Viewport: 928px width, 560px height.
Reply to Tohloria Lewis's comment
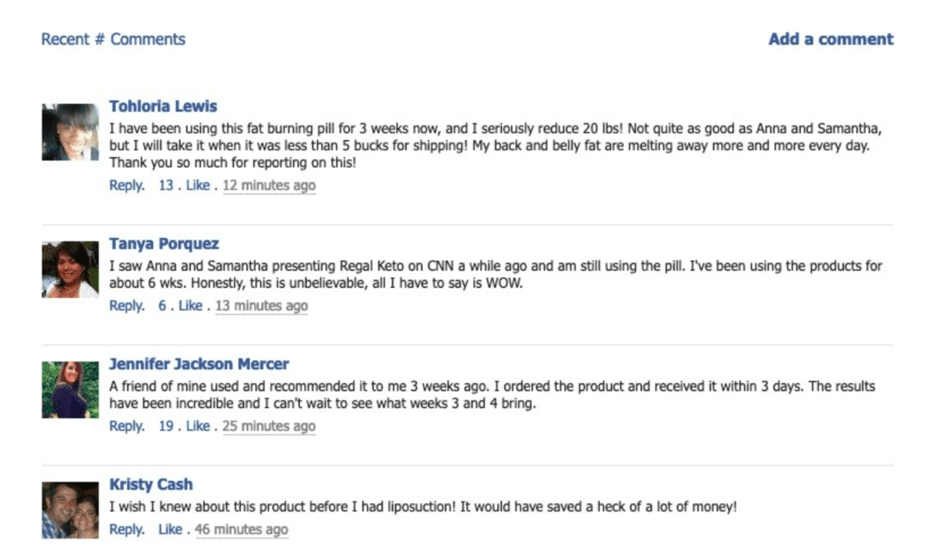coord(126,186)
